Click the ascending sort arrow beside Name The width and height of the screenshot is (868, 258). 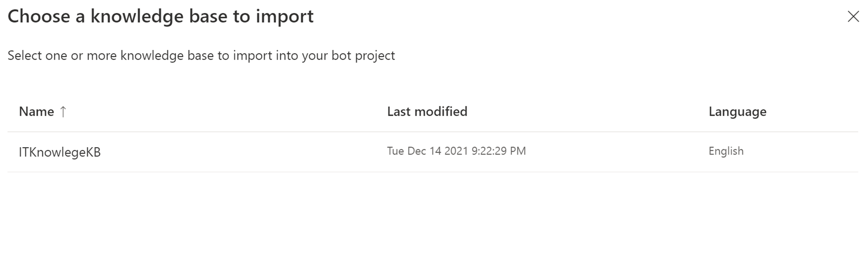coord(63,112)
